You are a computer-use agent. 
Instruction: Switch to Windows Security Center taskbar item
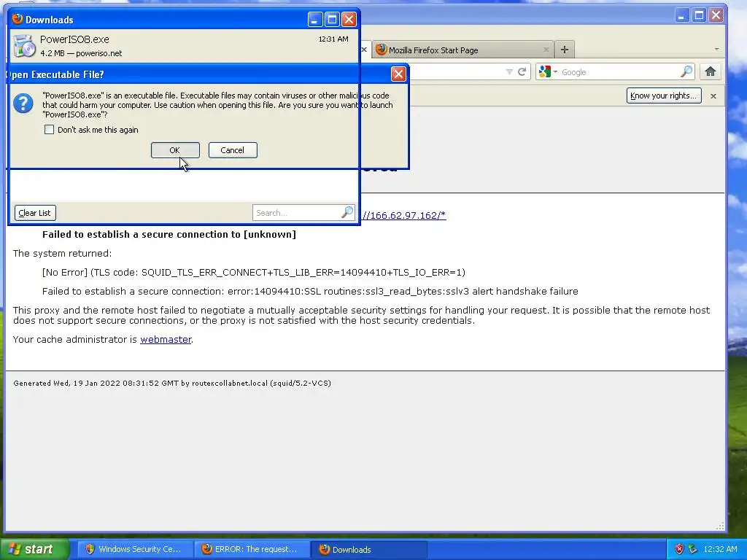click(x=135, y=549)
